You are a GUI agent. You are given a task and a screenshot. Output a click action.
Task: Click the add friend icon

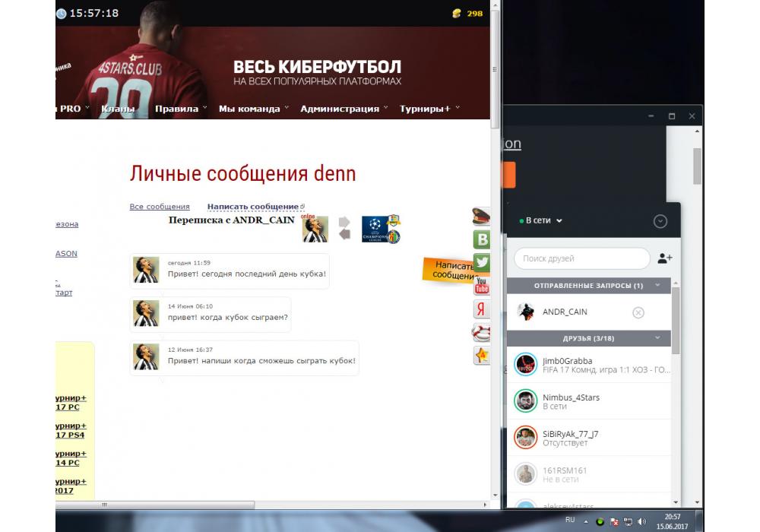(x=665, y=258)
